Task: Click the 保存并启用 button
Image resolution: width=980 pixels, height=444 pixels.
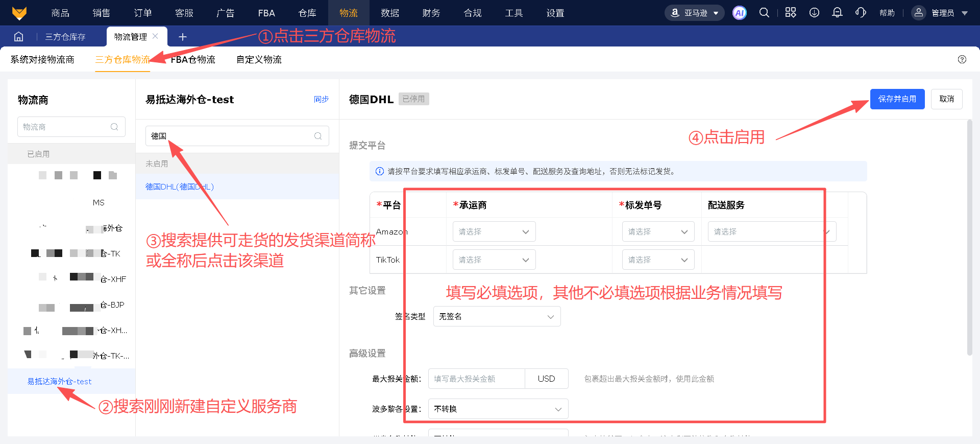Action: [897, 99]
